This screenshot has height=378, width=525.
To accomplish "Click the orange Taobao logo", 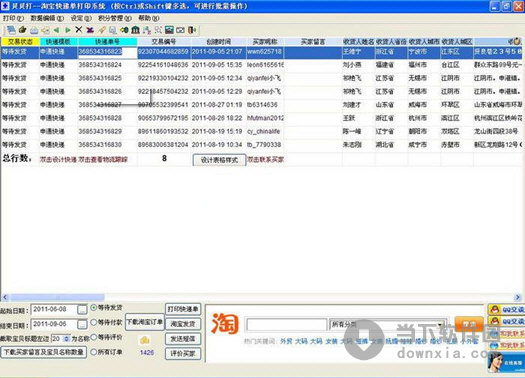I will click(x=225, y=323).
